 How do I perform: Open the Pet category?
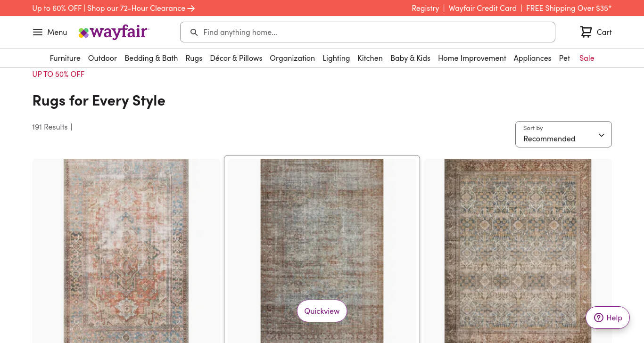(564, 58)
